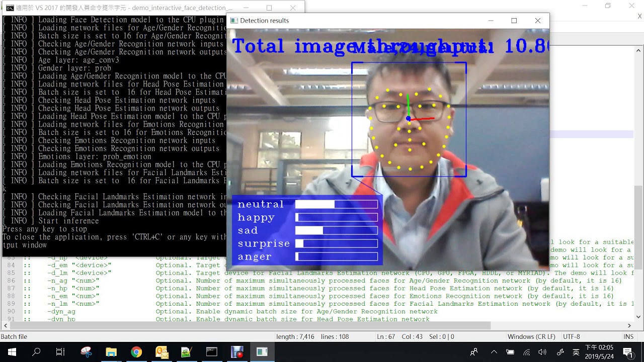Open the volume control in system tray
Image resolution: width=644 pixels, height=362 pixels.
tap(542, 352)
